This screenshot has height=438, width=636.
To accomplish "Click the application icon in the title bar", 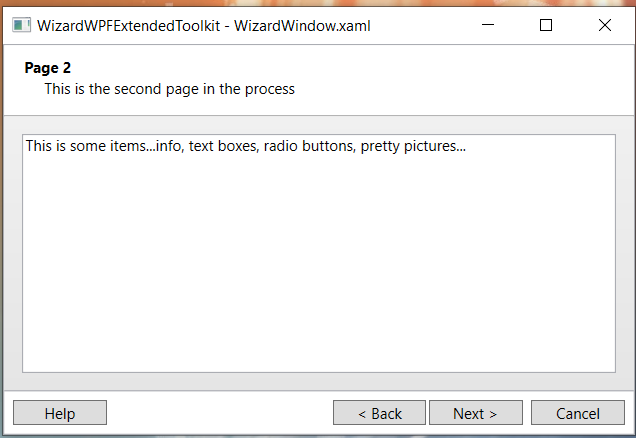I will coord(21,26).
